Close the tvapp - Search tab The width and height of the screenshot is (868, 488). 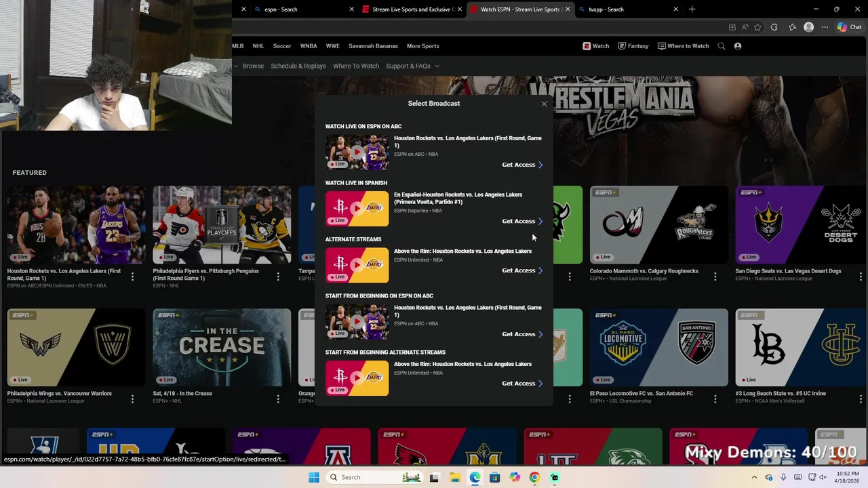click(675, 9)
